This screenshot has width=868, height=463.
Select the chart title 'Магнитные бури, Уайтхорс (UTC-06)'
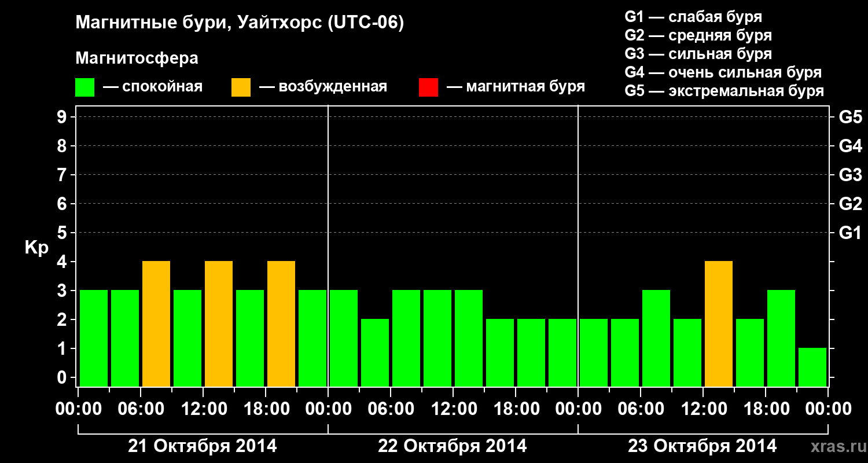pyautogui.click(x=240, y=24)
